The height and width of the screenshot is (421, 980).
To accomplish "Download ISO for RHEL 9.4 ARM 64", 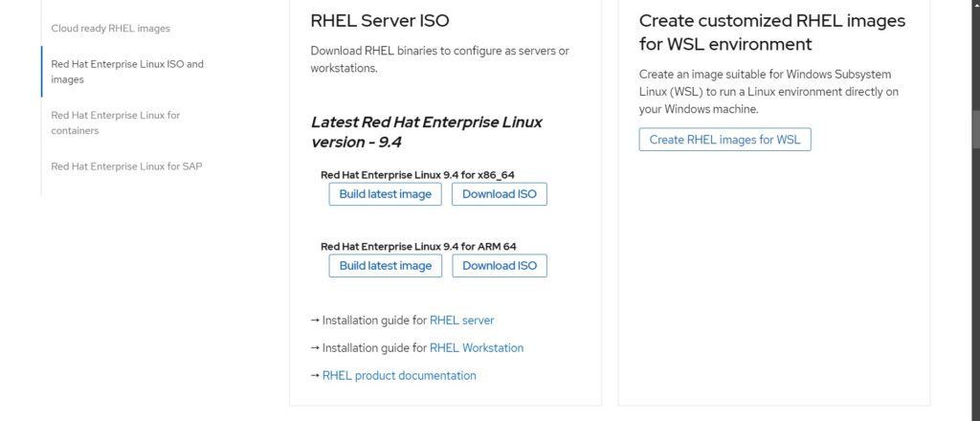I will (x=500, y=265).
